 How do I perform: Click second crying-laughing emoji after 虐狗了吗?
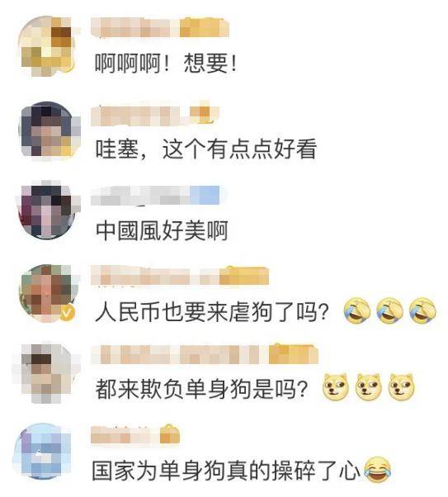tap(390, 310)
